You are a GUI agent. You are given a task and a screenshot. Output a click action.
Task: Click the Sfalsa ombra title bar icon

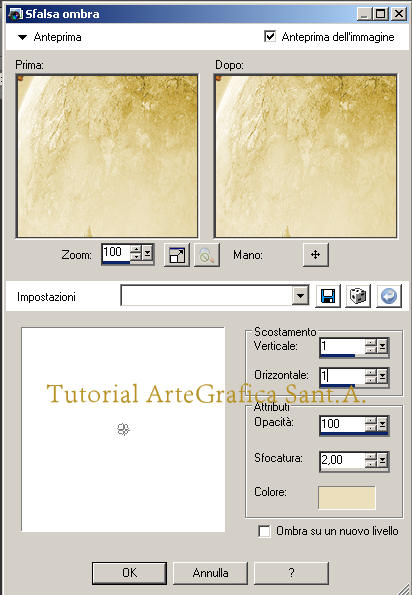pyautogui.click(x=15, y=14)
